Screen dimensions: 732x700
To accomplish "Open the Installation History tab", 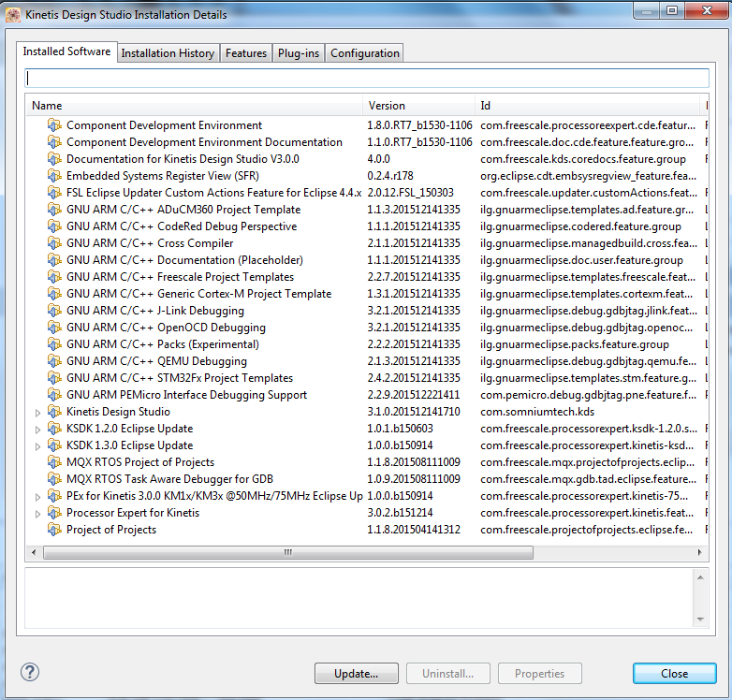I will tap(168, 53).
